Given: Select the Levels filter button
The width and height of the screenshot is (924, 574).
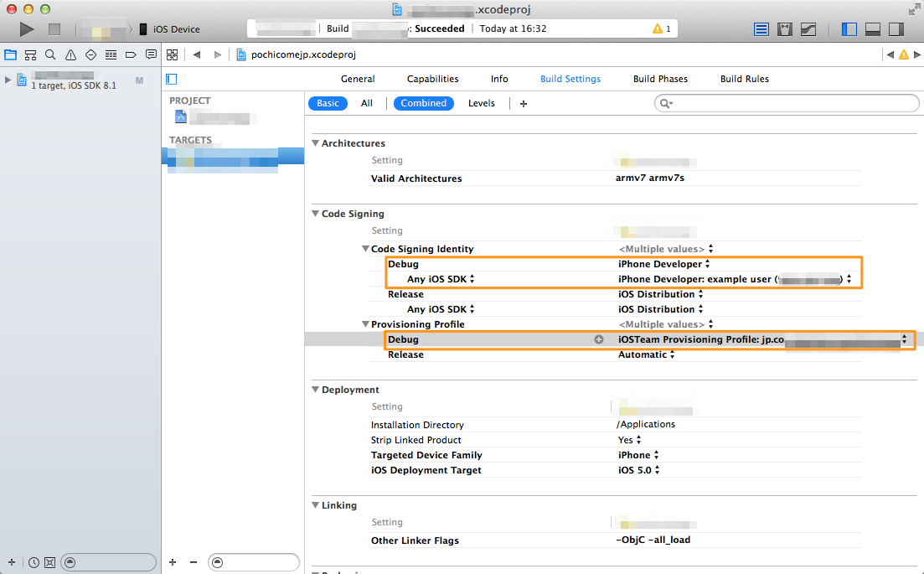Looking at the screenshot, I should pos(482,103).
